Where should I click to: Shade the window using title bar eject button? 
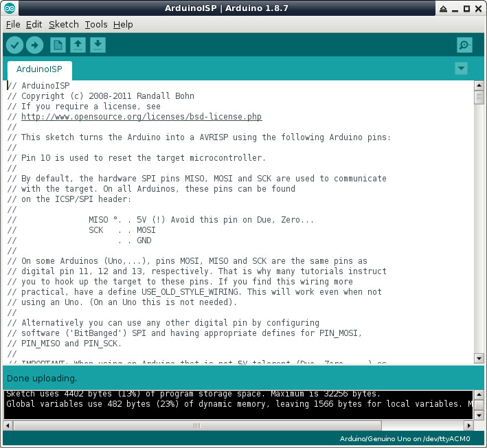click(x=443, y=9)
